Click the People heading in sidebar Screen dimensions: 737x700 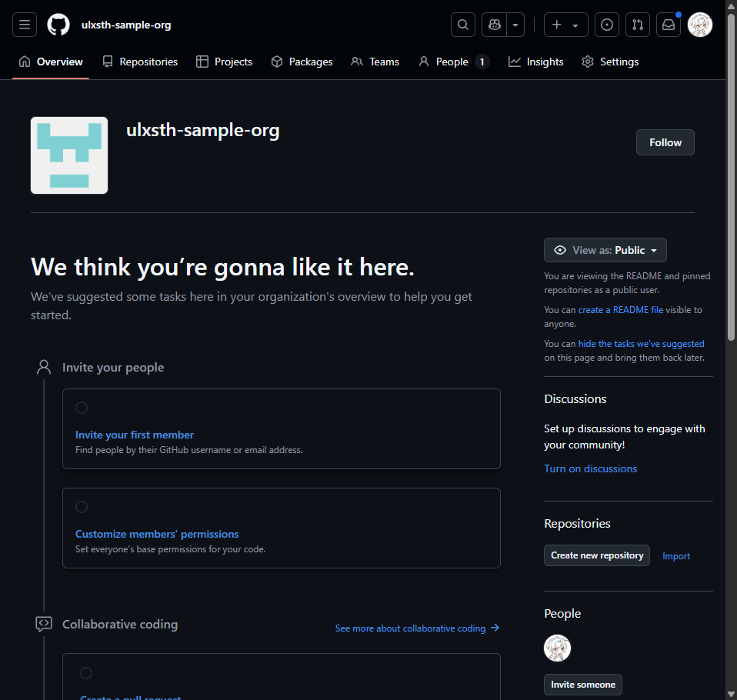click(x=562, y=614)
